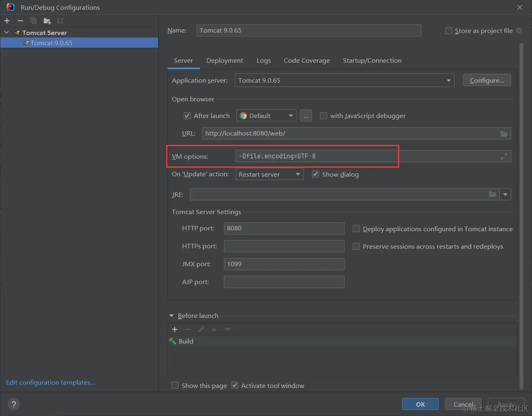Toggle Preserve sessions across restarts checkbox
The width and height of the screenshot is (532, 416).
[x=356, y=246]
